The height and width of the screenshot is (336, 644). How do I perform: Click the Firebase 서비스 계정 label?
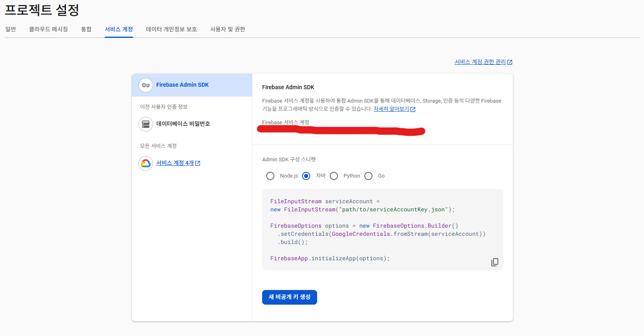click(x=286, y=122)
